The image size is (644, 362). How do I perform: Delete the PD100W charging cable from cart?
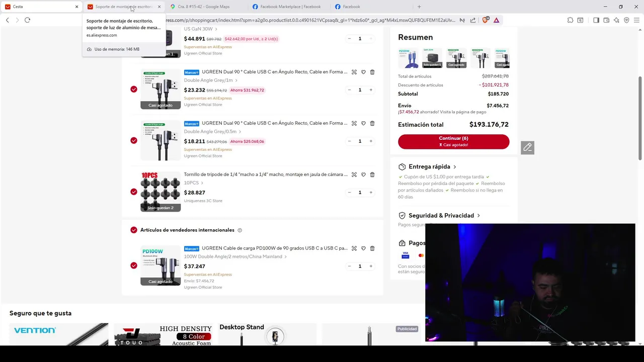tap(372, 248)
